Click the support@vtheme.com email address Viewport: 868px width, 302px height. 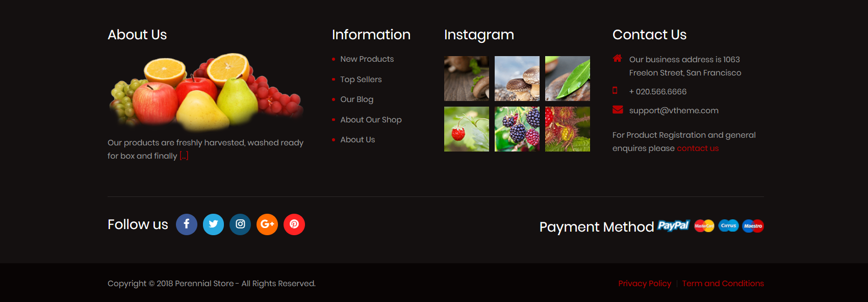coord(674,111)
